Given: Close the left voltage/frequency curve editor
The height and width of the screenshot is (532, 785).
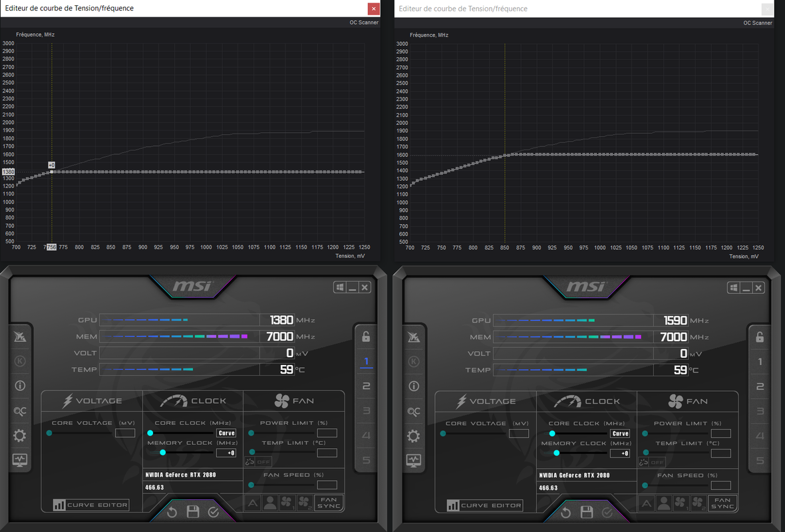Looking at the screenshot, I should point(373,9).
